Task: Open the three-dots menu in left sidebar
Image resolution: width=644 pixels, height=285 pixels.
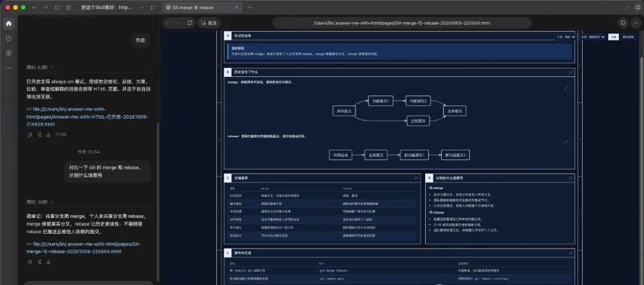Action: pos(8,68)
